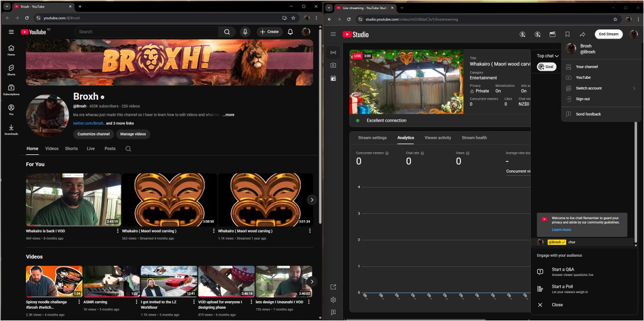The height and width of the screenshot is (321, 644).
Task: Show next Videos shelf arrow
Action: [x=312, y=281]
